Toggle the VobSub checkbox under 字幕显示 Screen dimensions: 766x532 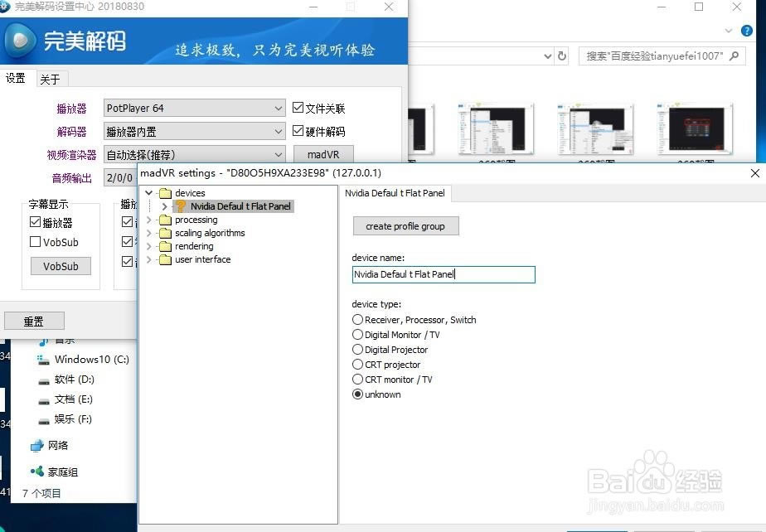[34, 242]
